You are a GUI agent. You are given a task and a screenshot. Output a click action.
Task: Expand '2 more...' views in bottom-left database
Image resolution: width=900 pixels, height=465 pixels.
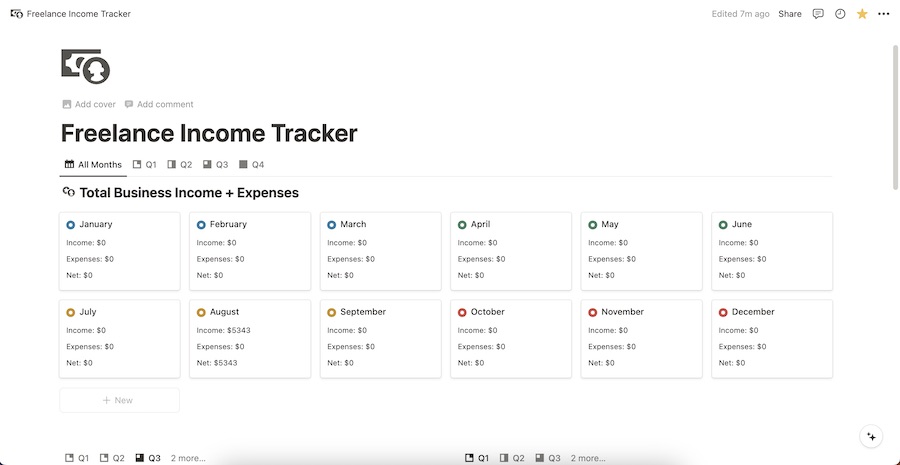188,458
